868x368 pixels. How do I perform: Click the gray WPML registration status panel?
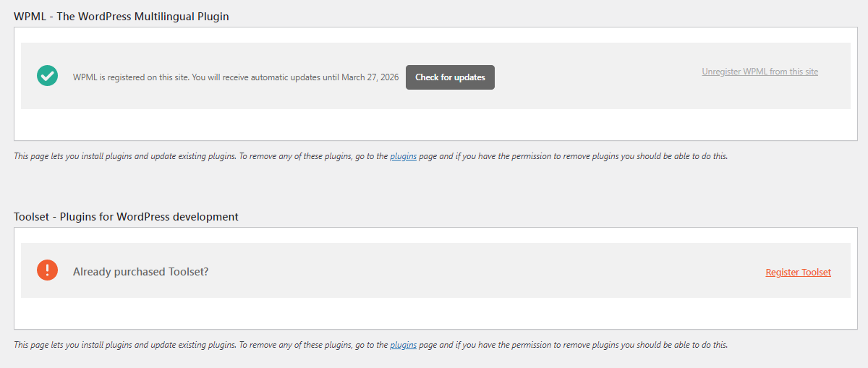[x=435, y=76]
